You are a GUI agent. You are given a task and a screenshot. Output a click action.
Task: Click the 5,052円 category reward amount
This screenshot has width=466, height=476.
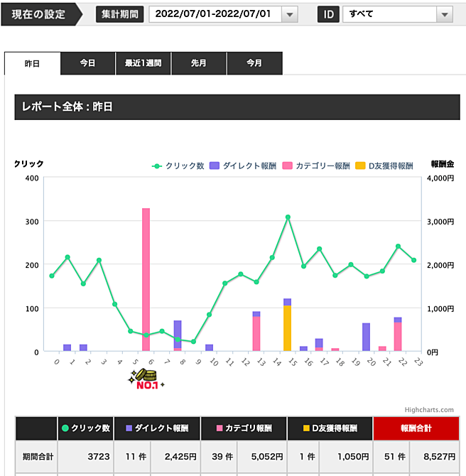[x=267, y=457]
